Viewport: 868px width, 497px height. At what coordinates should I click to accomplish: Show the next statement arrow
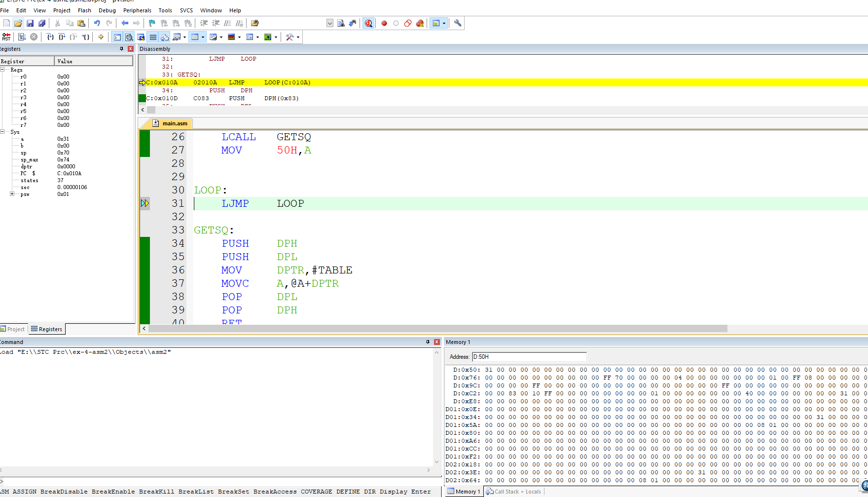101,37
